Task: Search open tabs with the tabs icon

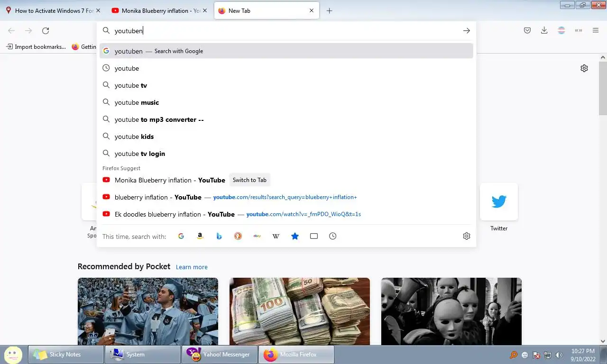Action: [x=314, y=236]
